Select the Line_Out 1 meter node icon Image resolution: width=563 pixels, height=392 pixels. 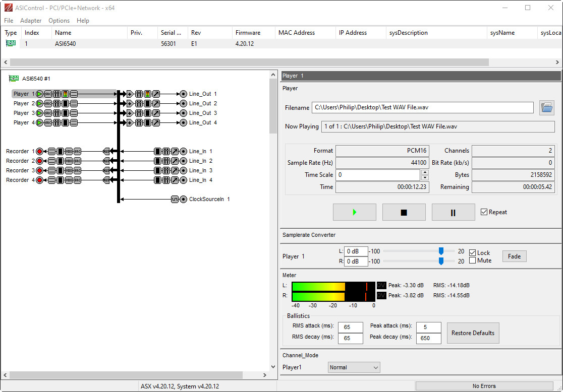point(148,94)
